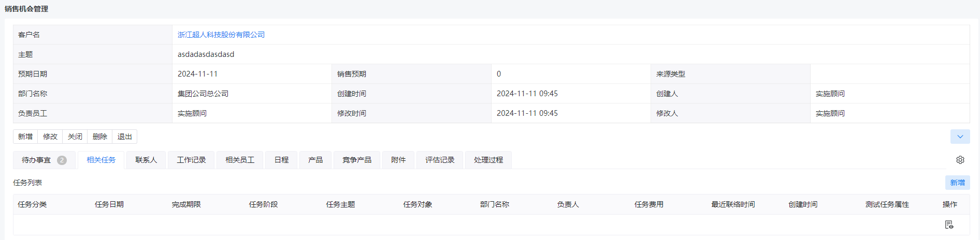Image resolution: width=980 pixels, height=240 pixels.
Task: Click the 新增 button in the toolbar
Action: 25,137
